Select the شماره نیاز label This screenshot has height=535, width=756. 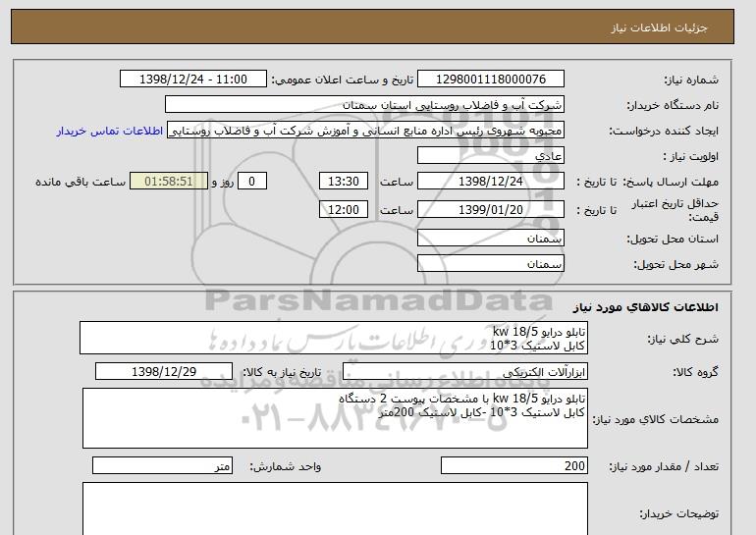click(691, 80)
